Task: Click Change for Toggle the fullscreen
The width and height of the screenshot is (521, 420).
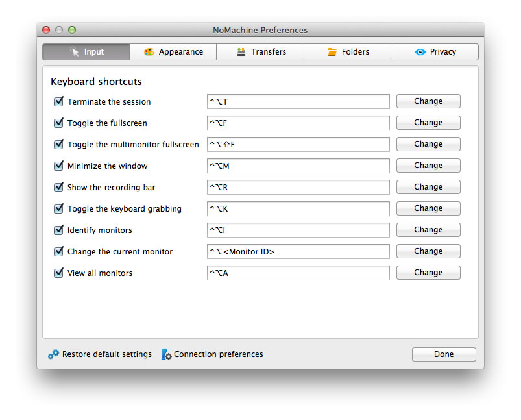Action: pyautogui.click(x=428, y=123)
